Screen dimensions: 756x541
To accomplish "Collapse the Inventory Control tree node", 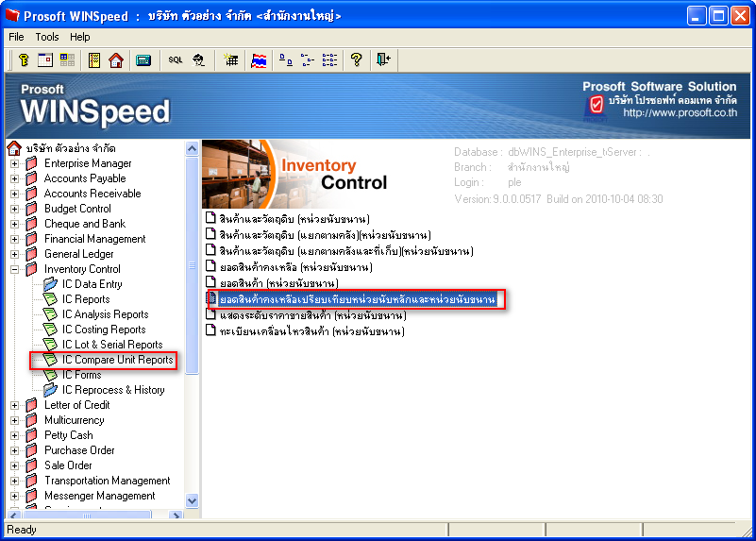I will pos(14,269).
